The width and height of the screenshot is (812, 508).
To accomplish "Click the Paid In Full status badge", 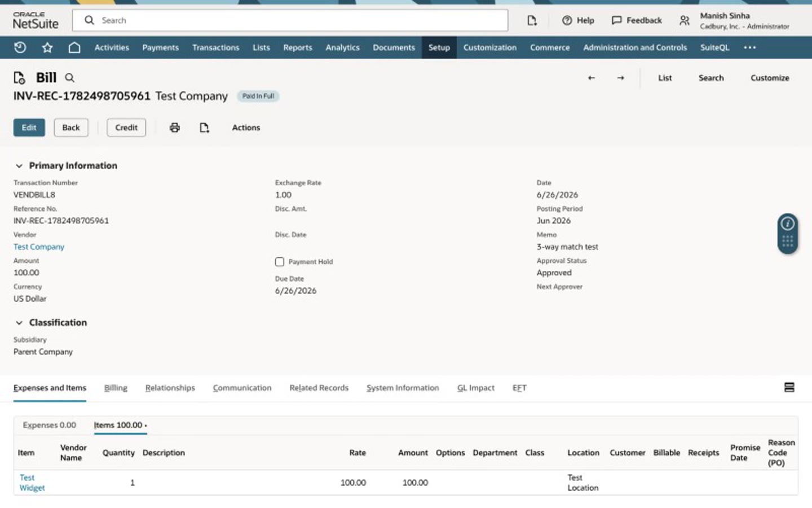I will pos(258,96).
